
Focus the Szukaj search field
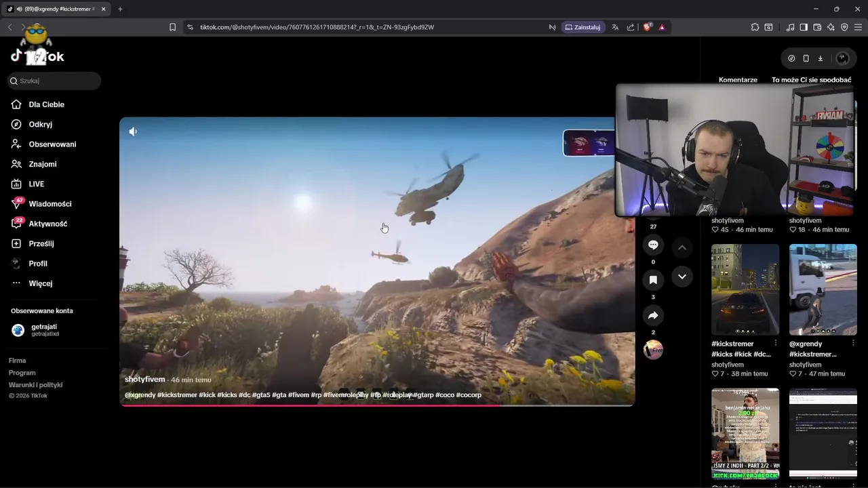pyautogui.click(x=54, y=81)
